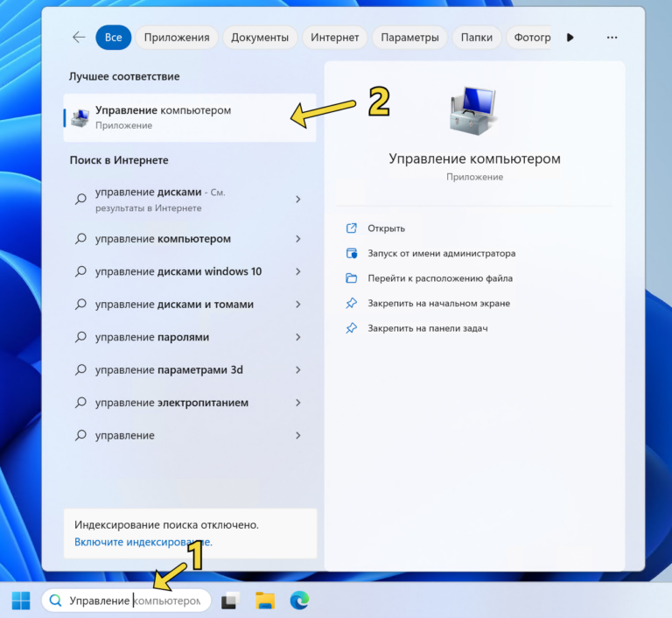The height and width of the screenshot is (618, 672).
Task: Switch to the Параметры filter tab
Action: 409,38
